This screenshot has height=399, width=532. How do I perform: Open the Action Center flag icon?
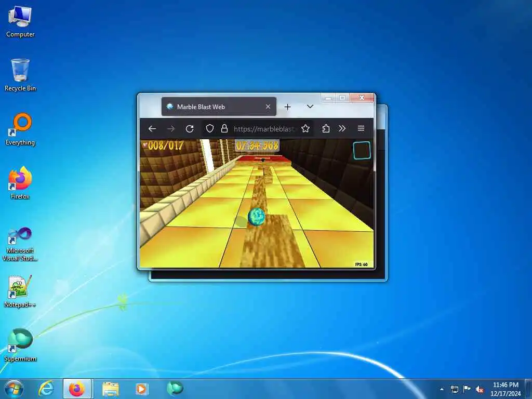click(x=467, y=389)
